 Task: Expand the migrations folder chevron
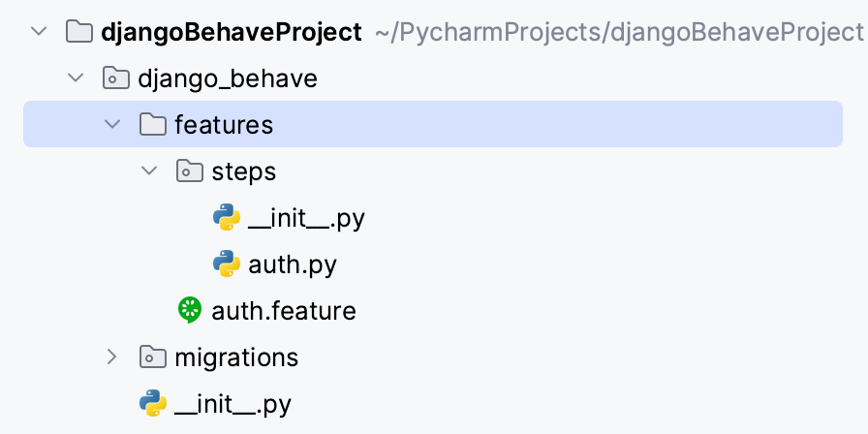point(113,357)
